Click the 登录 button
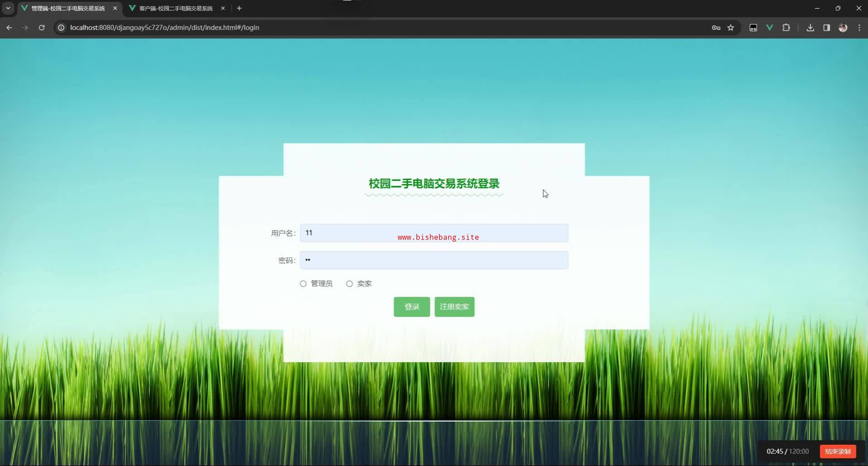The width and height of the screenshot is (868, 466). click(411, 307)
